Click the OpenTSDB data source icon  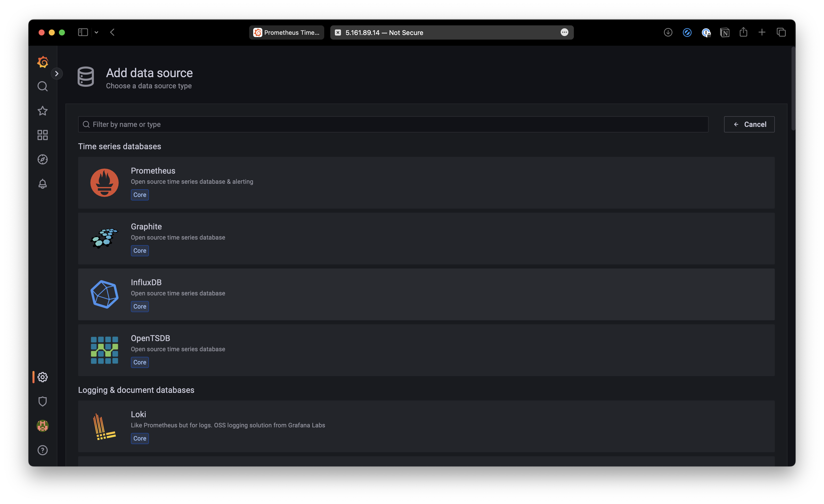104,350
